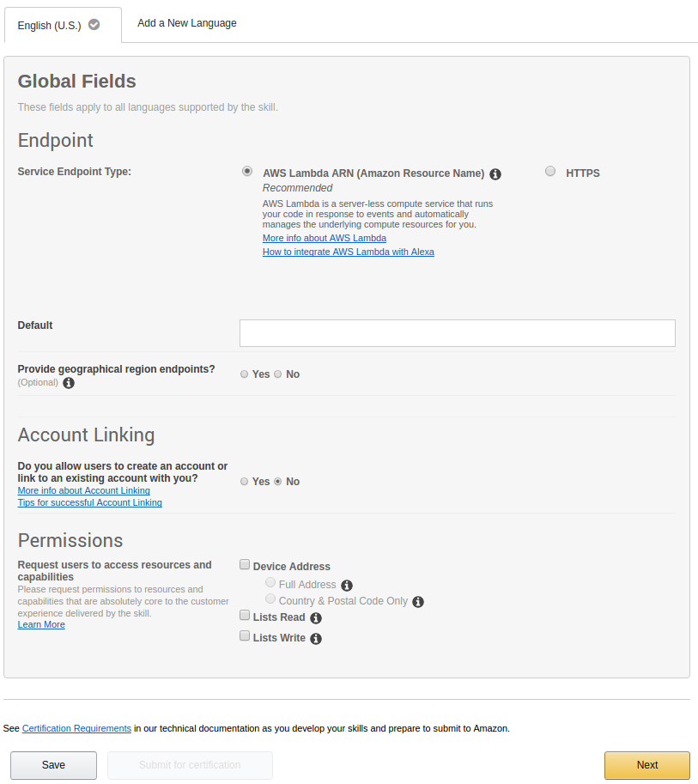The image size is (698, 784).
Task: Click info icon next to AWS Lambda ARN
Action: (x=495, y=174)
